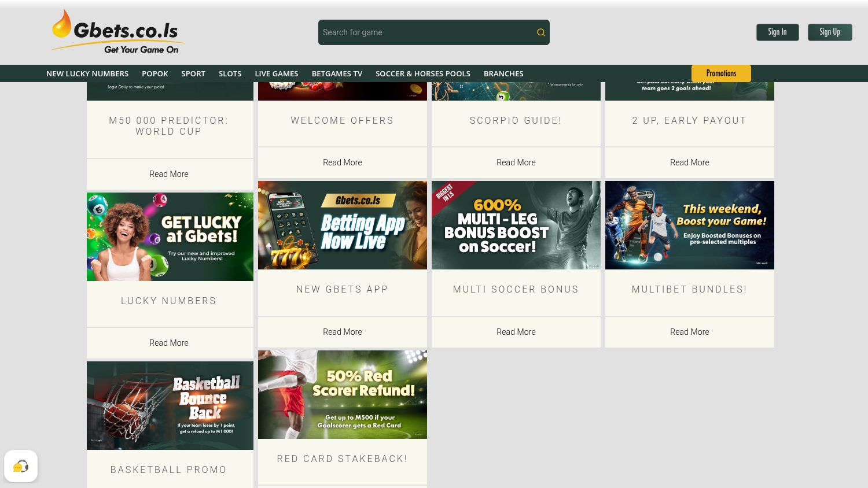Read More on Lucky Numbers
868x488 pixels.
[169, 343]
